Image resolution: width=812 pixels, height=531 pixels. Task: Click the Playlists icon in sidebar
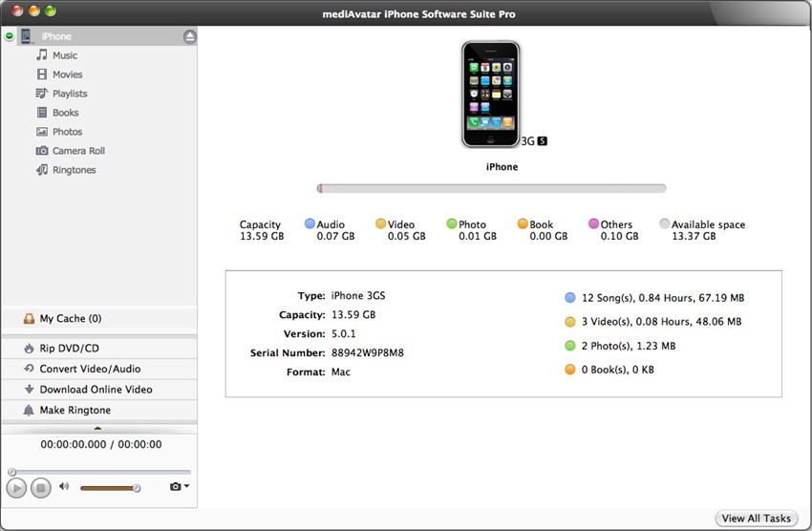(41, 94)
